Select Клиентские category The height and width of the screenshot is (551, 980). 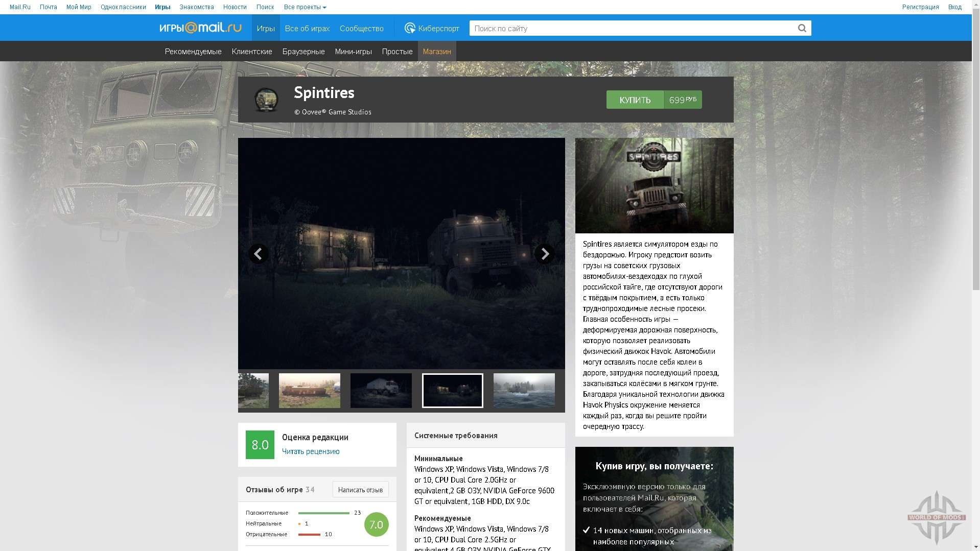pos(252,51)
